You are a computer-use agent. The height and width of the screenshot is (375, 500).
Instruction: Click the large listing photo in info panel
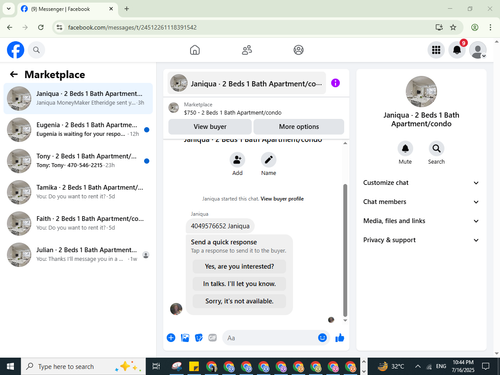point(421,92)
